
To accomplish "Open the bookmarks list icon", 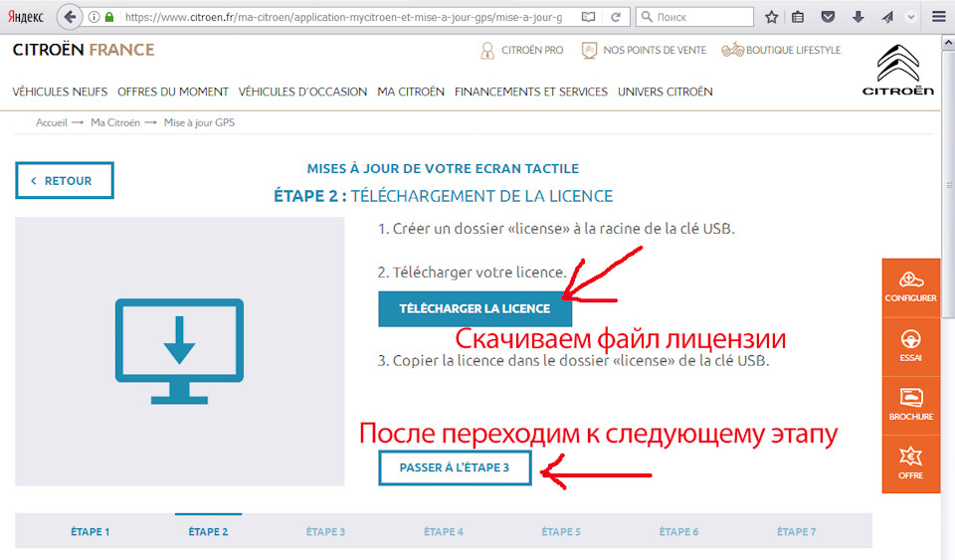I will click(798, 17).
